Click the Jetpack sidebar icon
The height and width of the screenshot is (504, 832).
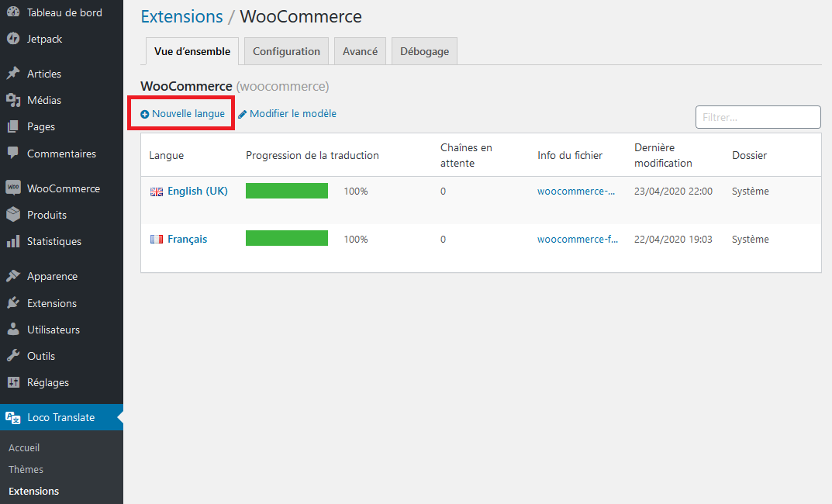12,38
